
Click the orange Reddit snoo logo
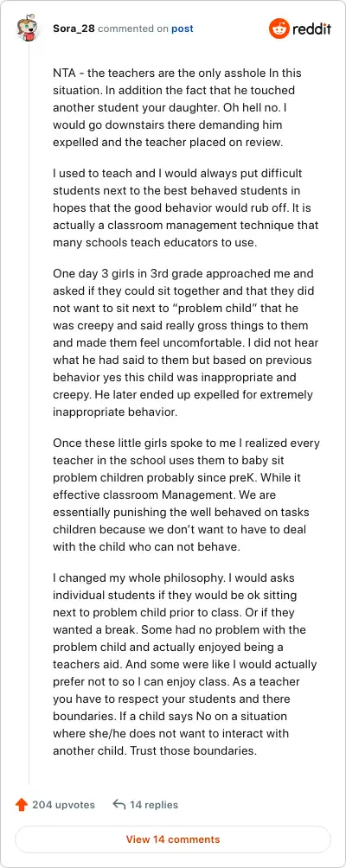point(279,29)
